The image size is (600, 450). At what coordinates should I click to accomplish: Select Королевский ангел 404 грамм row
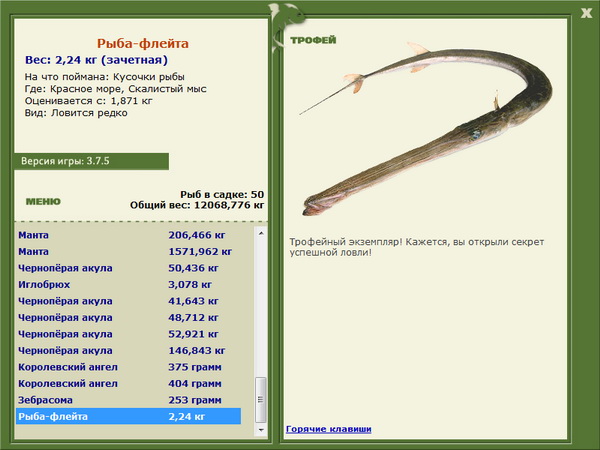pyautogui.click(x=129, y=383)
